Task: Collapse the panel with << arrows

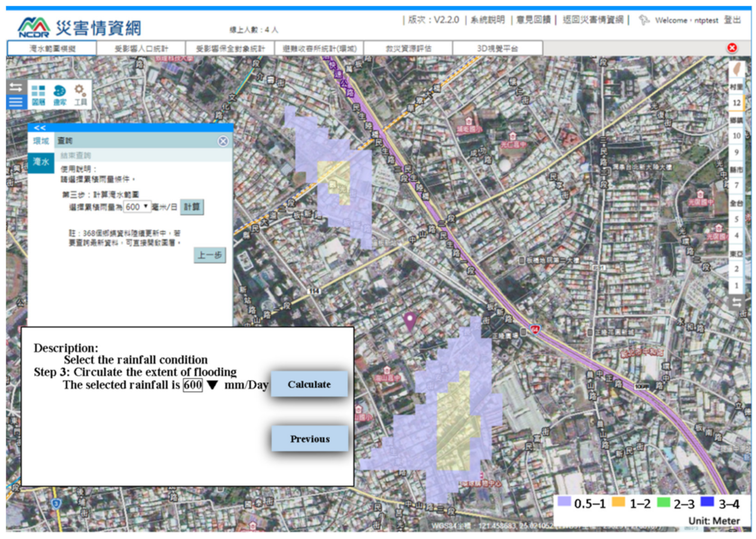Action: click(x=40, y=128)
